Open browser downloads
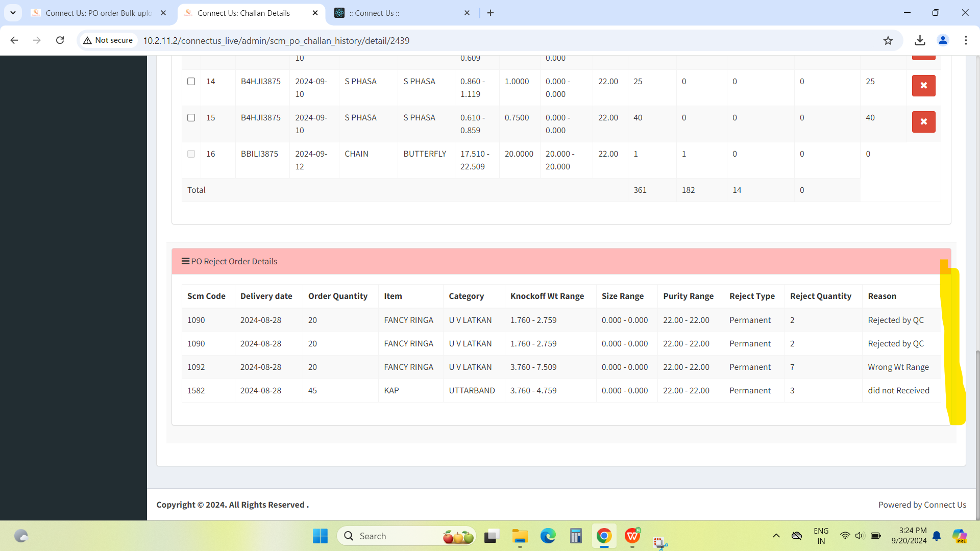This screenshot has width=980, height=551. click(920, 40)
